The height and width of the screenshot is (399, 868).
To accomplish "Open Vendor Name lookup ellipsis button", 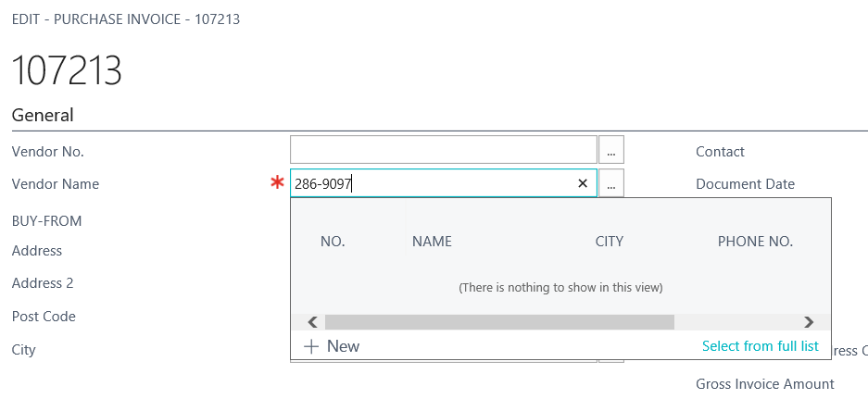I will [611, 183].
